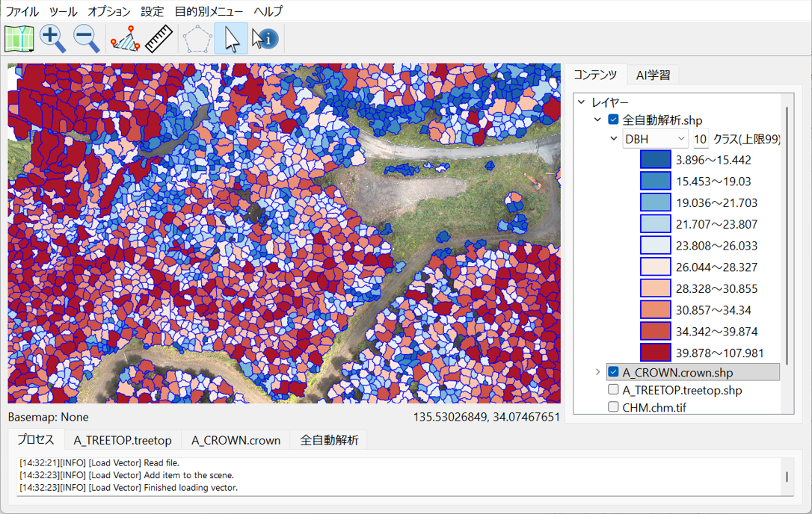This screenshot has height=514, width=812.
Task: Activate the area measurement triangle tool
Action: pos(125,39)
